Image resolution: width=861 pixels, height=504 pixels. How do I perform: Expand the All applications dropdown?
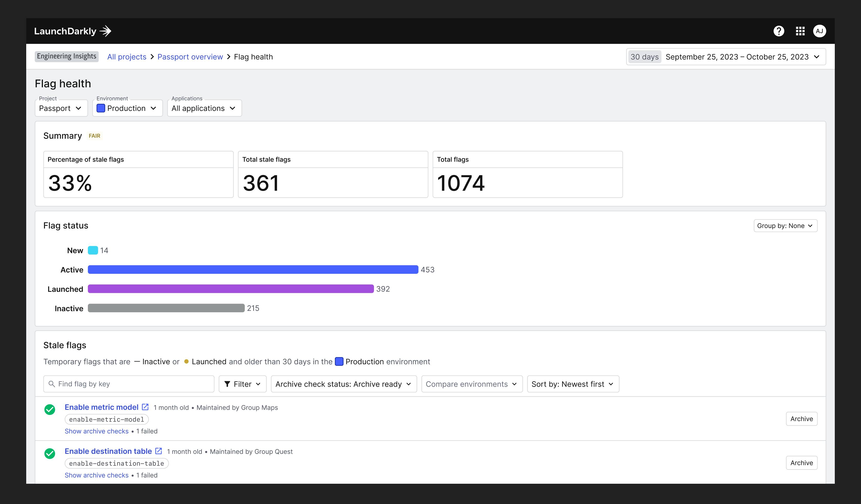[x=204, y=108]
